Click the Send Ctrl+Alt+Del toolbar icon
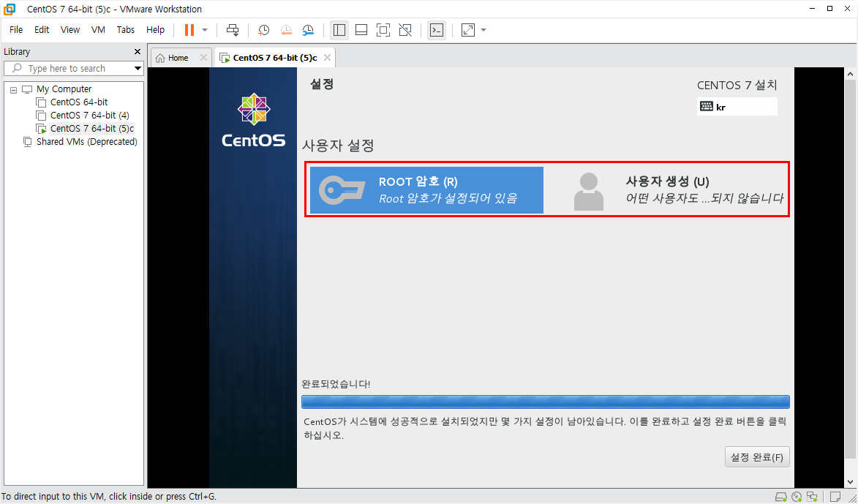 click(x=233, y=30)
